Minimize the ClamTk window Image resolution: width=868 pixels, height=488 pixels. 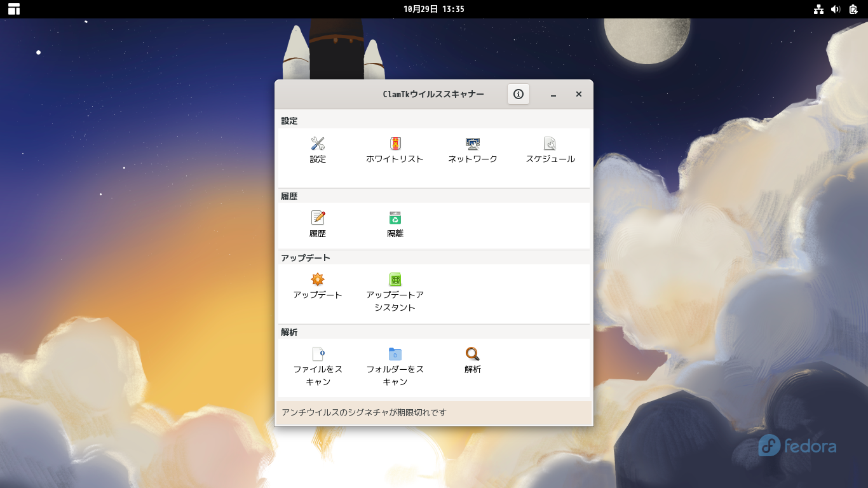coord(553,94)
